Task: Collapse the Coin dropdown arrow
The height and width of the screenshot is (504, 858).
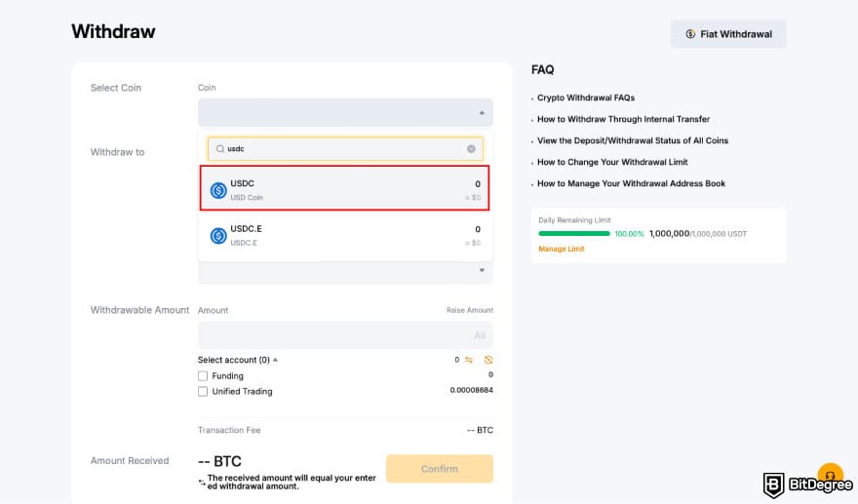Action: click(x=482, y=113)
